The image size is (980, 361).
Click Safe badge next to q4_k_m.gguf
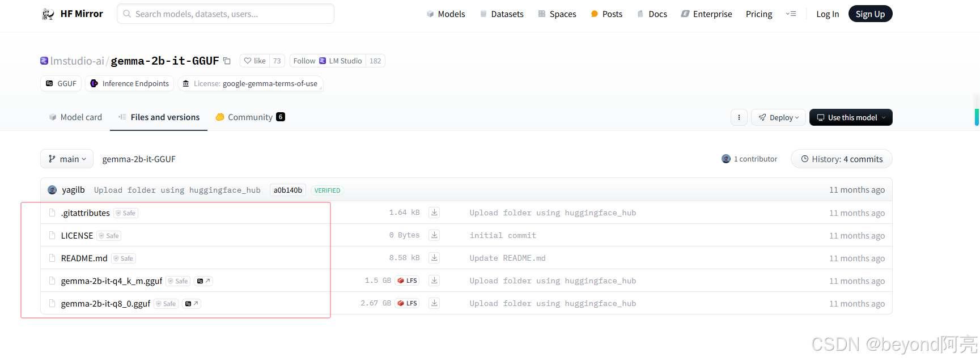(x=178, y=281)
